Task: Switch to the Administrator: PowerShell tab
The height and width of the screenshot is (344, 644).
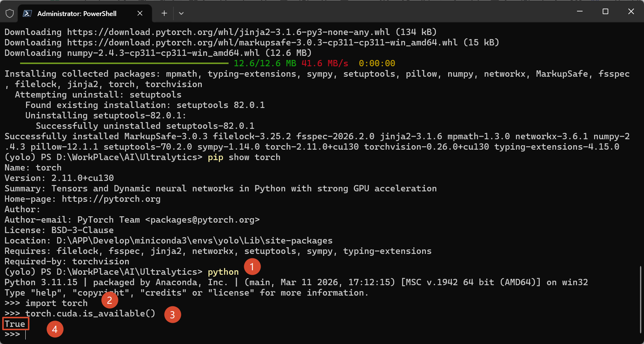Action: click(77, 13)
